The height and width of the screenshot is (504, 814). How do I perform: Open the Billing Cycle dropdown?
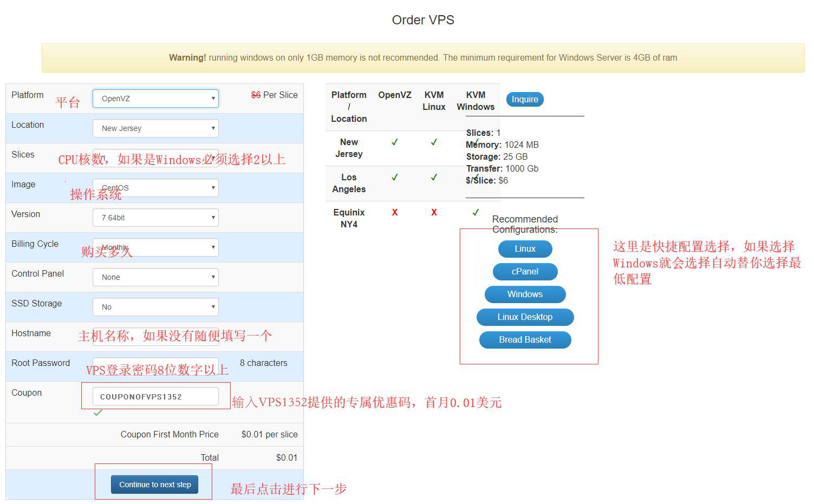[155, 247]
